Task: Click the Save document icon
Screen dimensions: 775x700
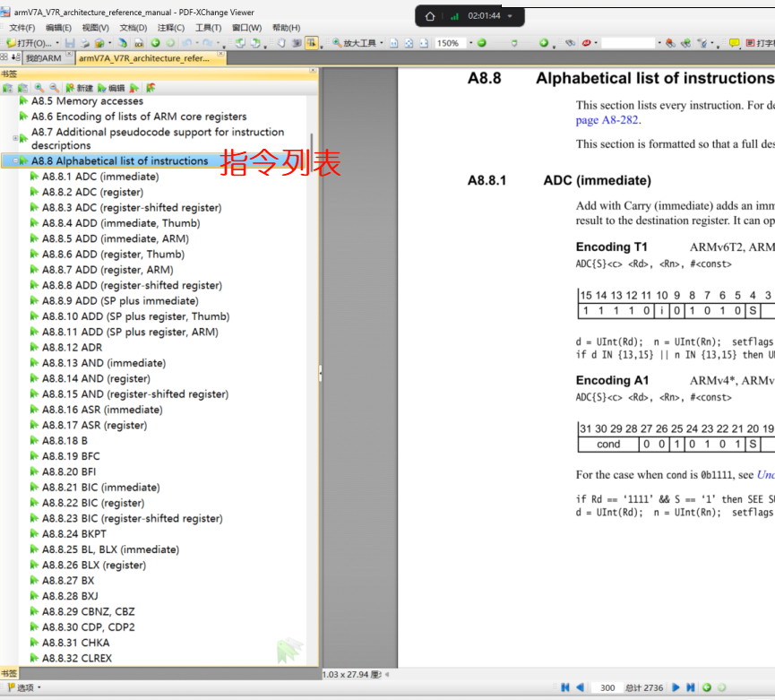Action: pos(70,43)
